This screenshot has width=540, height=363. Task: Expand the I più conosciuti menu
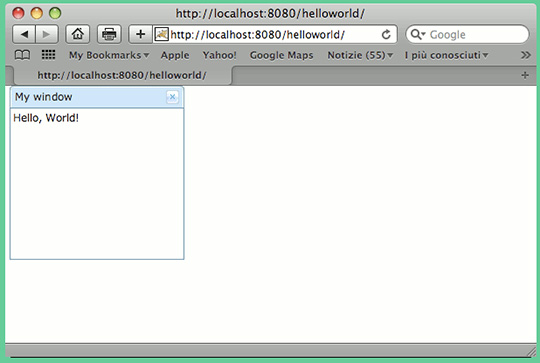[x=446, y=55]
